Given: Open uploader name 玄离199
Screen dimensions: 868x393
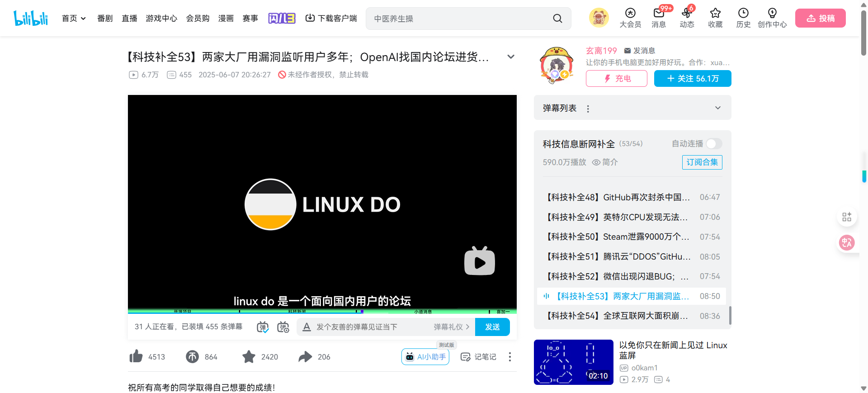Looking at the screenshot, I should [601, 51].
